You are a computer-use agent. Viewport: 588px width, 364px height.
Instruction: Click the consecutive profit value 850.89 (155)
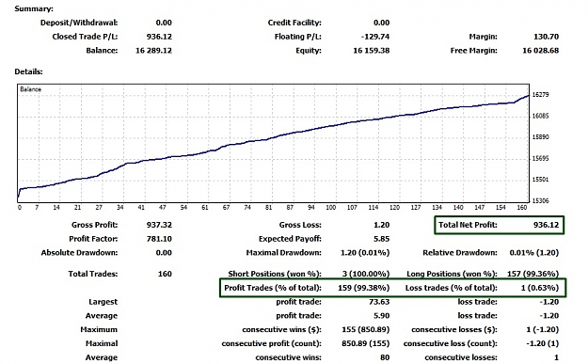[x=366, y=343]
